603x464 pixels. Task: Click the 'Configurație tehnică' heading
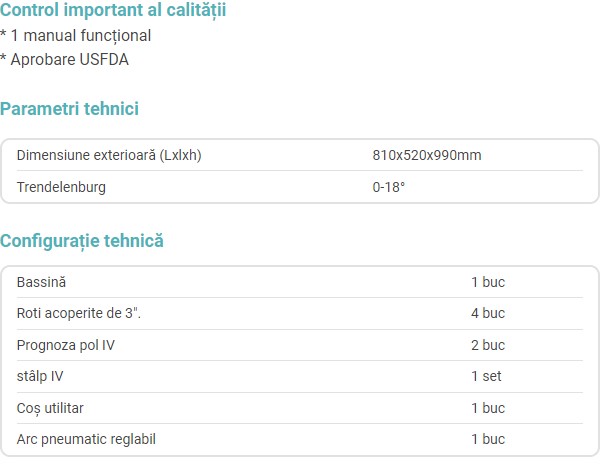82,241
